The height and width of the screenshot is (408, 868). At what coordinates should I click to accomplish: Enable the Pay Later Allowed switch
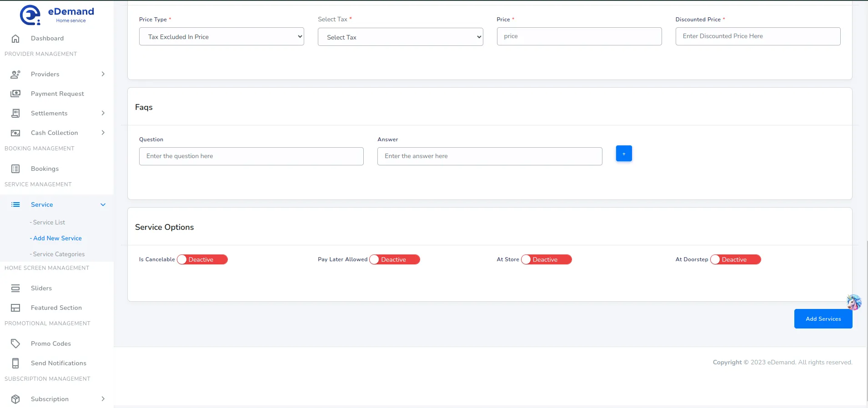point(394,259)
